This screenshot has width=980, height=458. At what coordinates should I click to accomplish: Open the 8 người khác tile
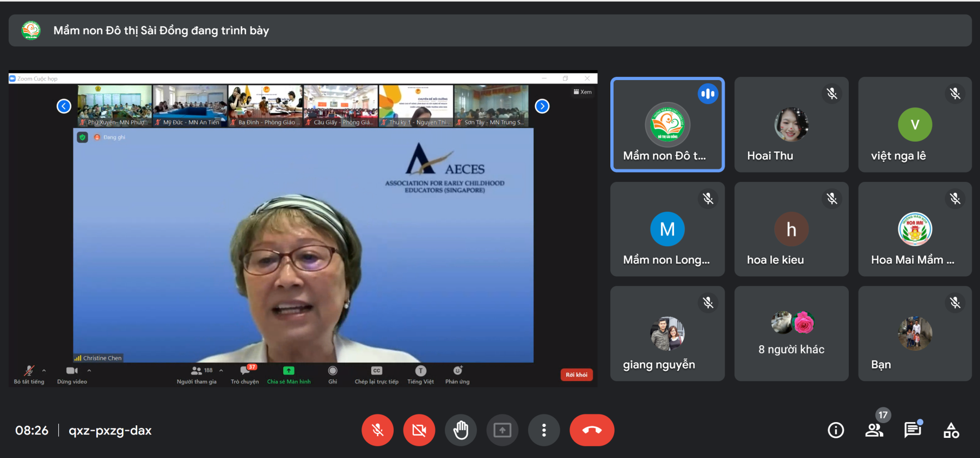[x=791, y=333]
